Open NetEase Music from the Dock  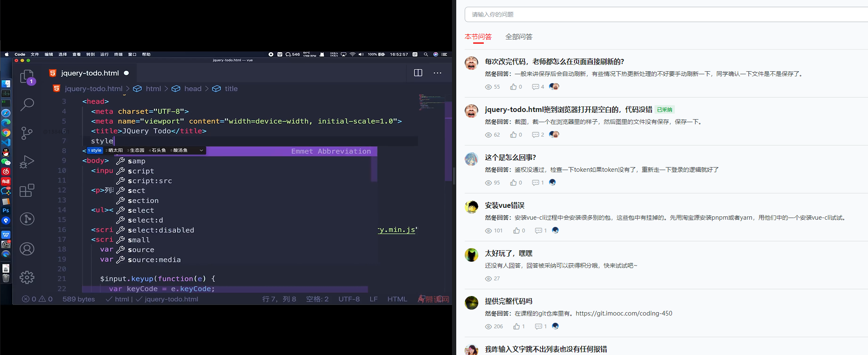6,171
